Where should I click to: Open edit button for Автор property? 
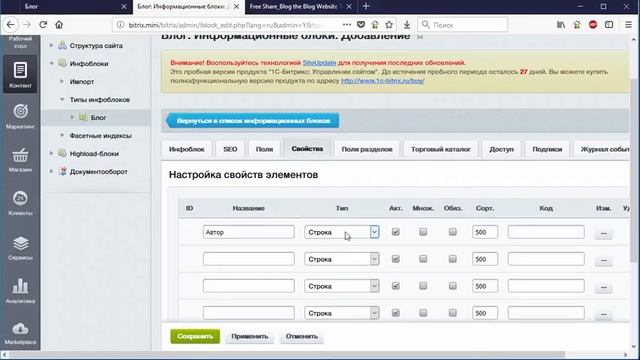(x=604, y=233)
